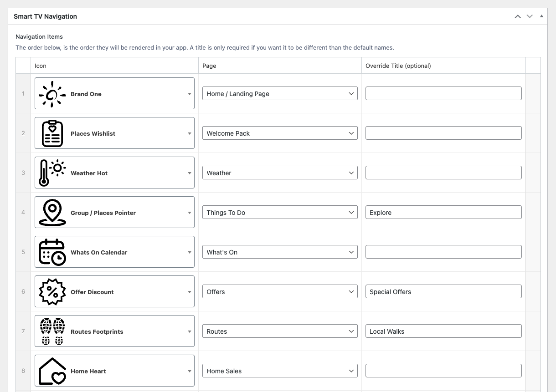Move Smart TV Navigation panel down
This screenshot has height=392, width=556.
530,16
